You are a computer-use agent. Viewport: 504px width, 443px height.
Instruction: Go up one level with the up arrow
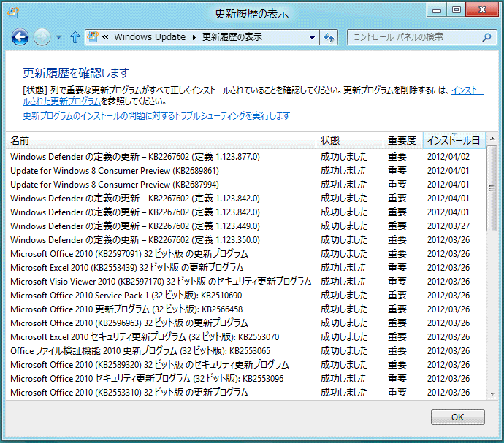point(75,37)
